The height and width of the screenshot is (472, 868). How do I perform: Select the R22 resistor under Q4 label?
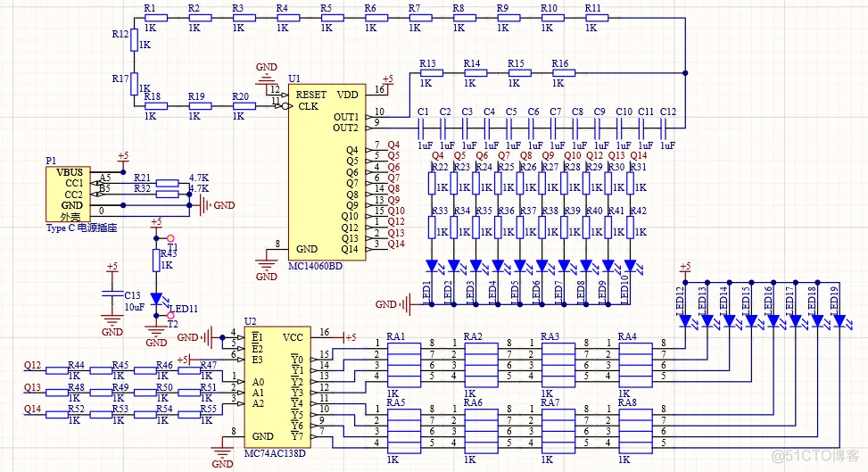pos(433,184)
